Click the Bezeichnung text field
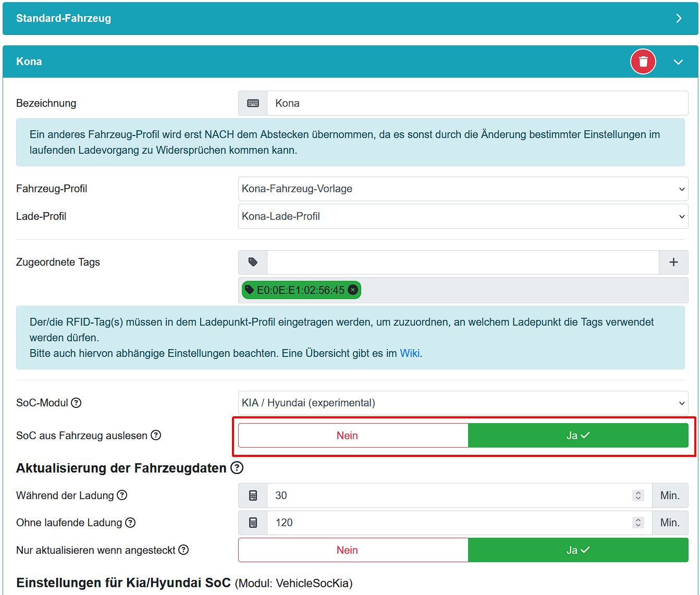 tap(477, 103)
